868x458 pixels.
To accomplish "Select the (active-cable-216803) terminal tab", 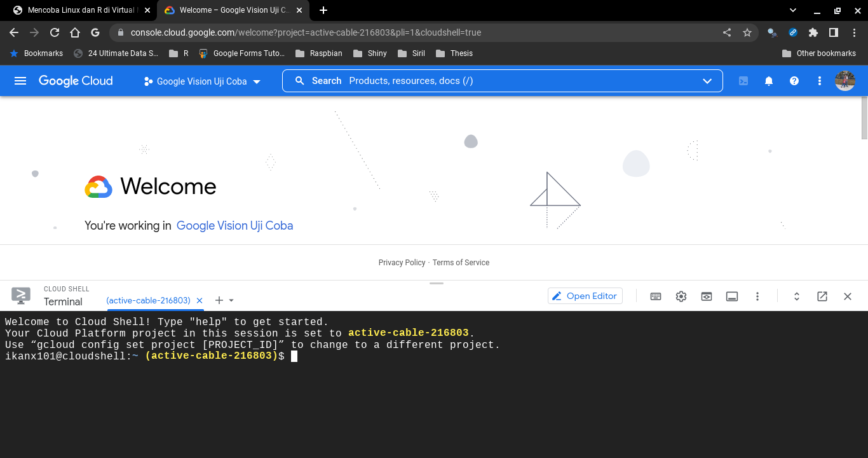I will pos(148,300).
